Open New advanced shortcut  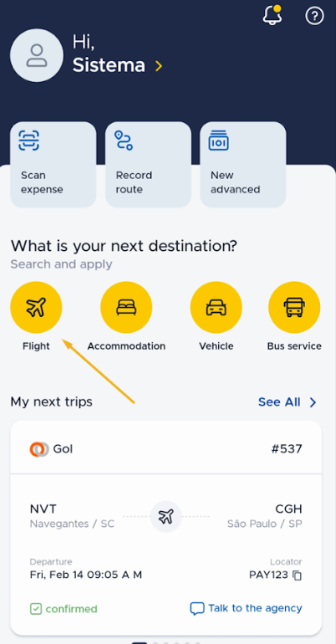click(243, 164)
